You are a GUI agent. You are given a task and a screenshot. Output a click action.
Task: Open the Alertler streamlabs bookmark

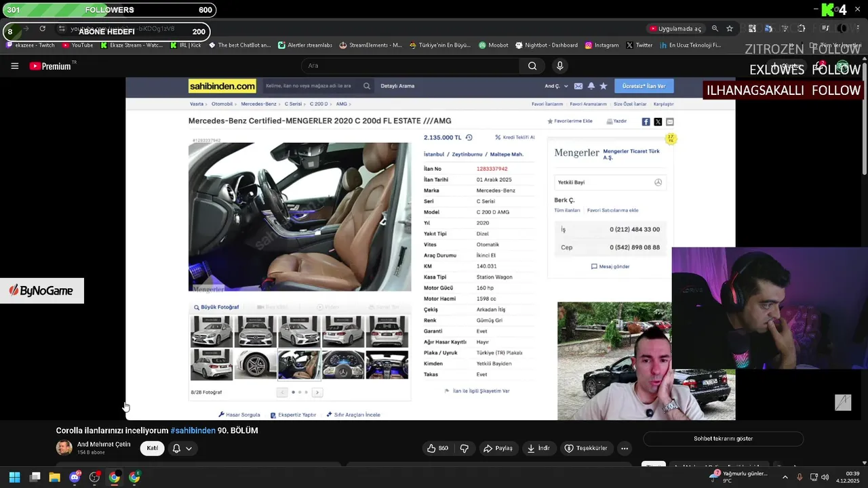tap(305, 45)
